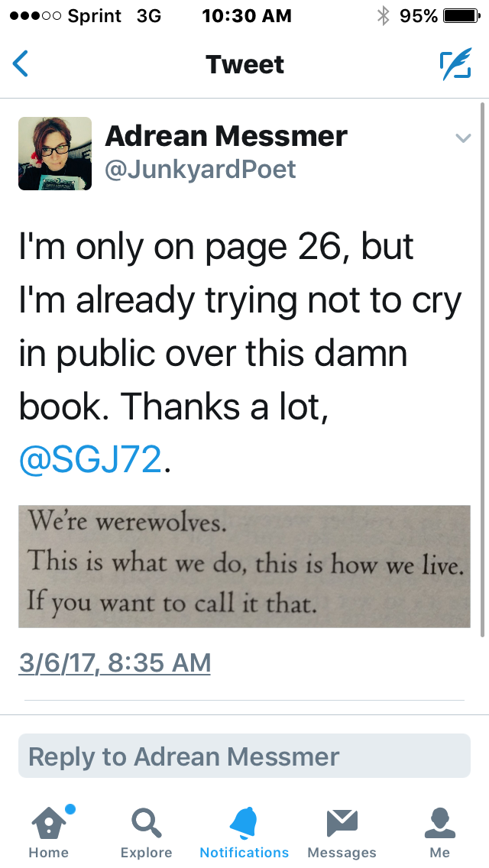Compose a new tweet with quill icon
The image size is (489, 868).
pos(455,64)
